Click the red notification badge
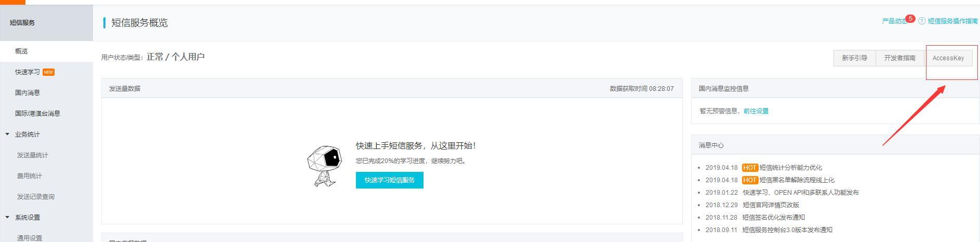 point(910,19)
